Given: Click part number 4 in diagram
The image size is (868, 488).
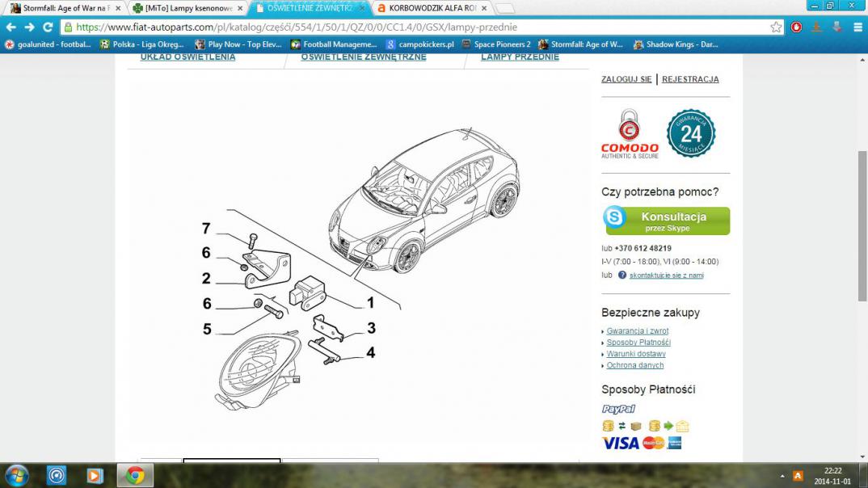Looking at the screenshot, I should point(370,352).
